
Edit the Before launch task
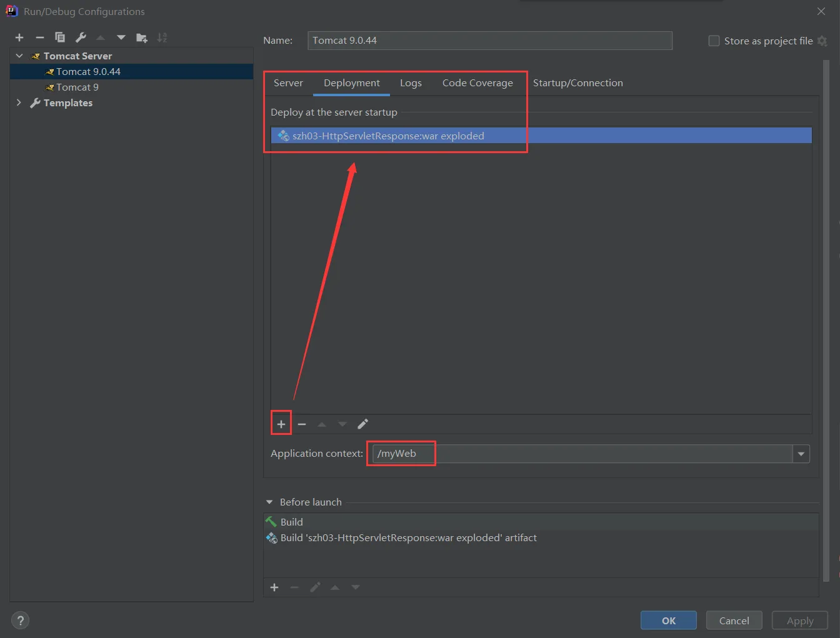315,587
